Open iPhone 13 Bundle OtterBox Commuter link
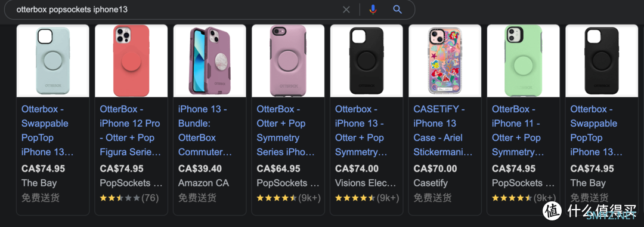The height and width of the screenshot is (227, 644). click(x=205, y=130)
